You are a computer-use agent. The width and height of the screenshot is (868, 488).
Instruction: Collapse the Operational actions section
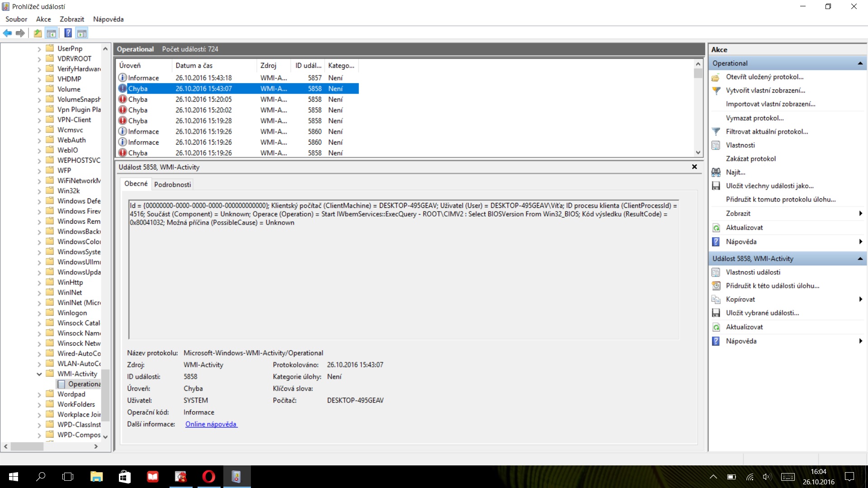[x=860, y=63]
